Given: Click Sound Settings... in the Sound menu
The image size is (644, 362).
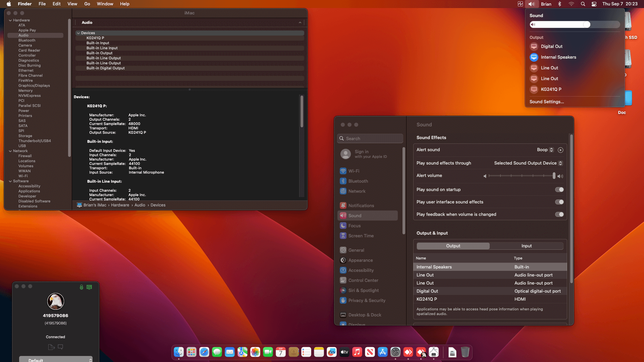Looking at the screenshot, I should (546, 102).
